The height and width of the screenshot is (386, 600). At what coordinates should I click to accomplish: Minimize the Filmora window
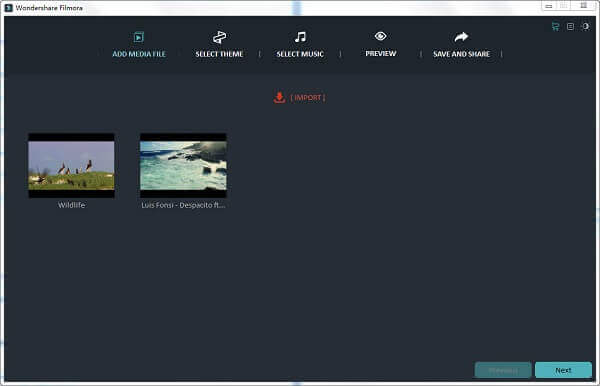[549, 6]
